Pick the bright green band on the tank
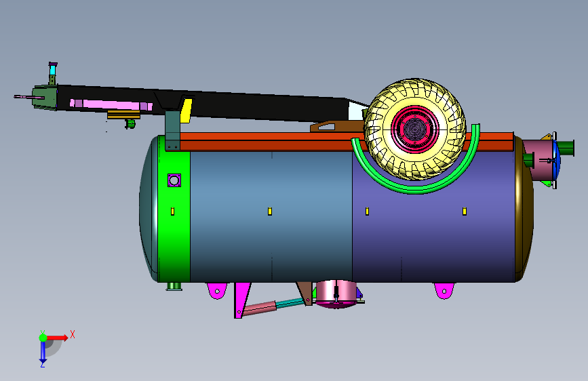Screen dimensions: 588x381 pos(174,233)
